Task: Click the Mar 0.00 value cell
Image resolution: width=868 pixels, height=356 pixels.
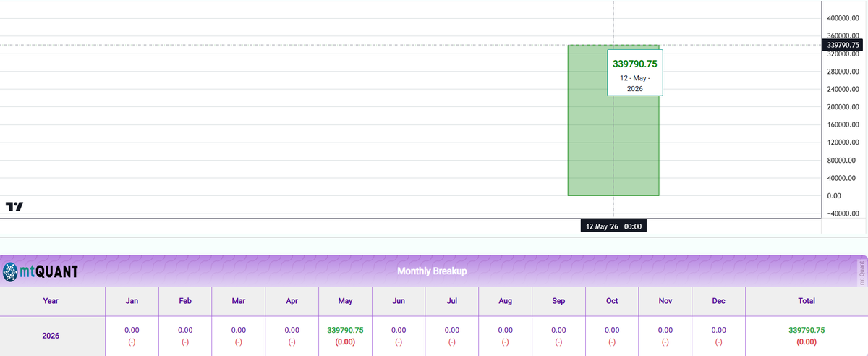Action: [239, 336]
